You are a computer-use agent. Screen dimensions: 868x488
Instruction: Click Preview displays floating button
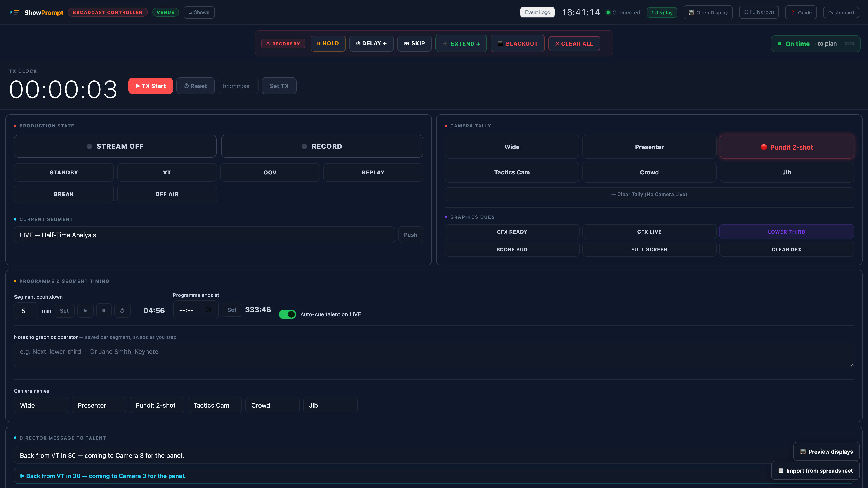click(x=827, y=452)
